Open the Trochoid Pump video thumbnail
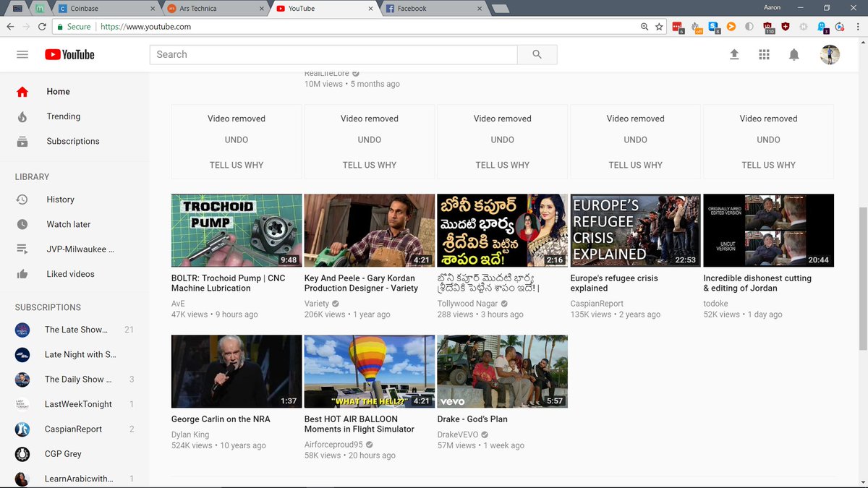Screen dimensions: 868x488 pyautogui.click(x=237, y=231)
